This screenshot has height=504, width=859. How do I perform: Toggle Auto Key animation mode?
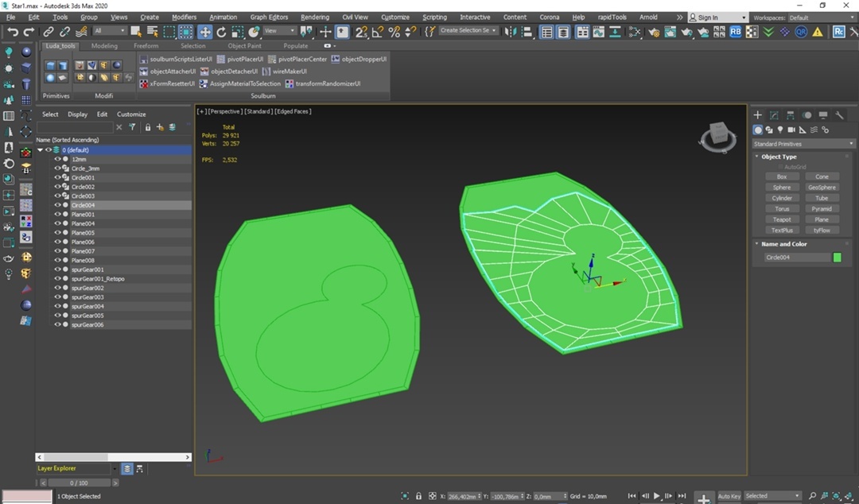tap(729, 496)
